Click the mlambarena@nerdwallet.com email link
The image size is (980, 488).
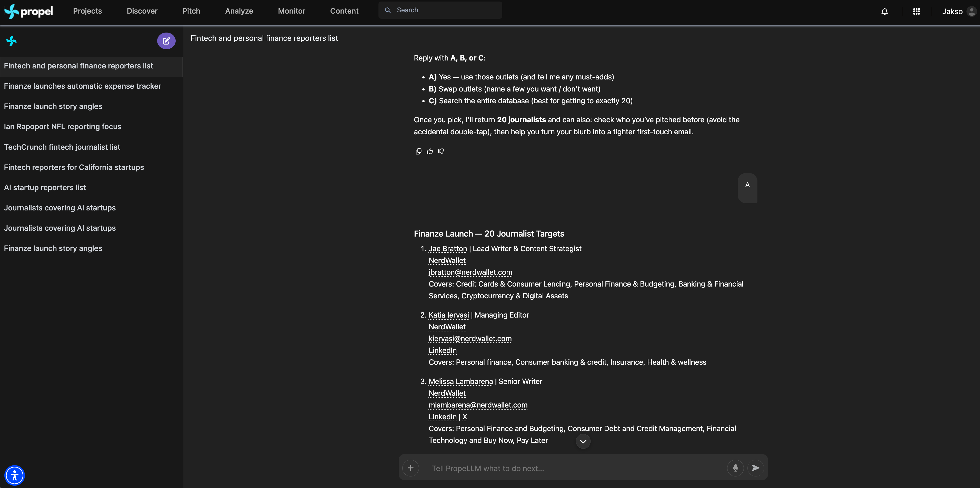pos(478,405)
